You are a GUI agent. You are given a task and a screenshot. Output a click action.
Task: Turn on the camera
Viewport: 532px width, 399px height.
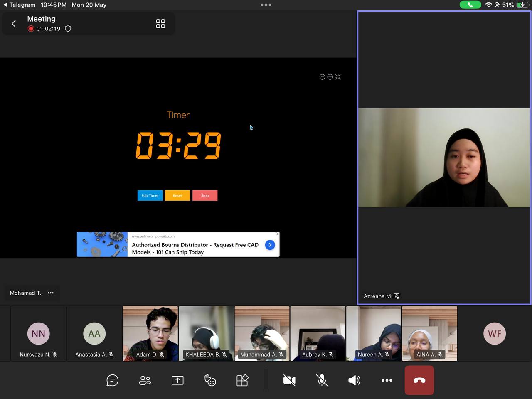tap(289, 380)
